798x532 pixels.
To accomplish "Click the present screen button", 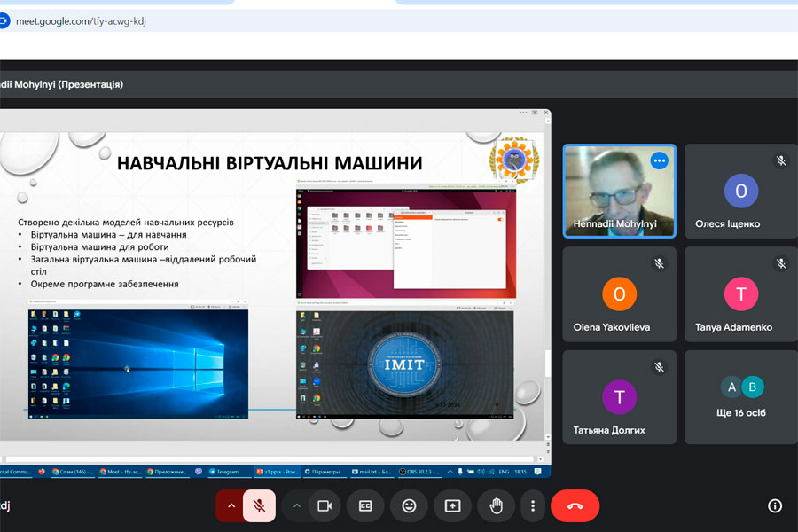I will pyautogui.click(x=452, y=505).
